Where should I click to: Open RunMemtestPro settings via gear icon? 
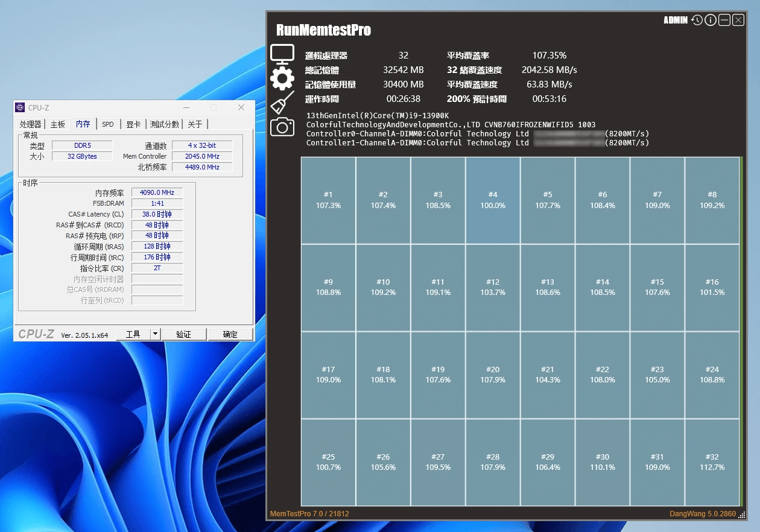click(x=282, y=76)
